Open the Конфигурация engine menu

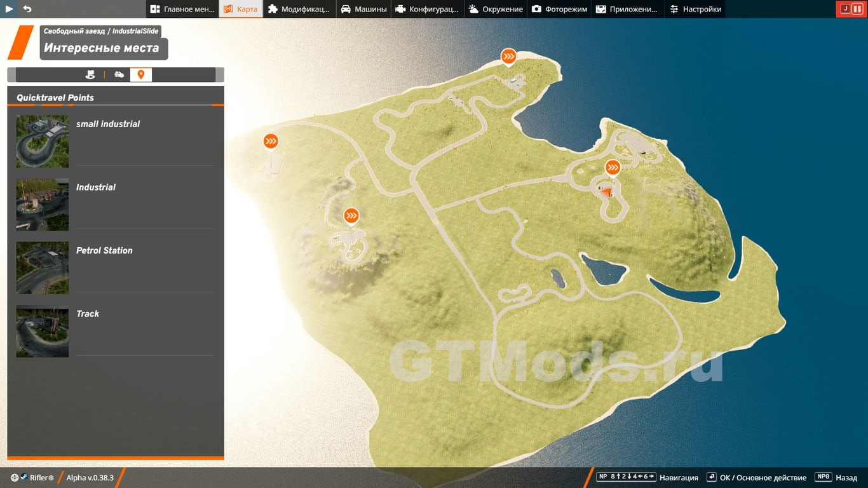[x=428, y=9]
